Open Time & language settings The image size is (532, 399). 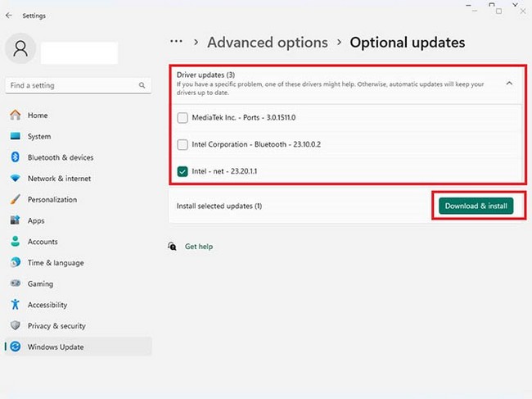point(56,262)
